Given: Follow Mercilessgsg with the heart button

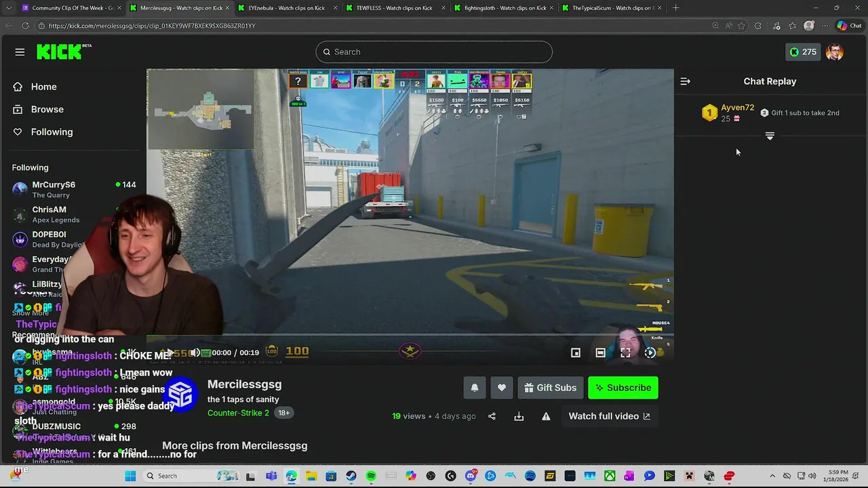Looking at the screenshot, I should (502, 388).
